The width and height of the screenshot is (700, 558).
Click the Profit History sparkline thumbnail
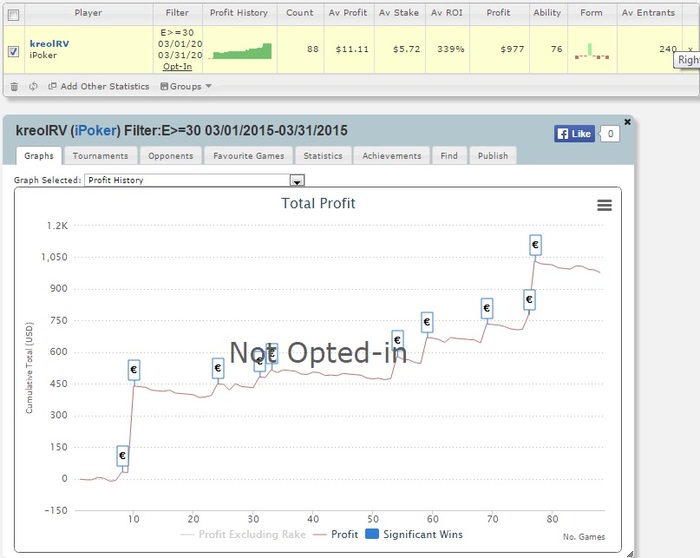pyautogui.click(x=240, y=51)
